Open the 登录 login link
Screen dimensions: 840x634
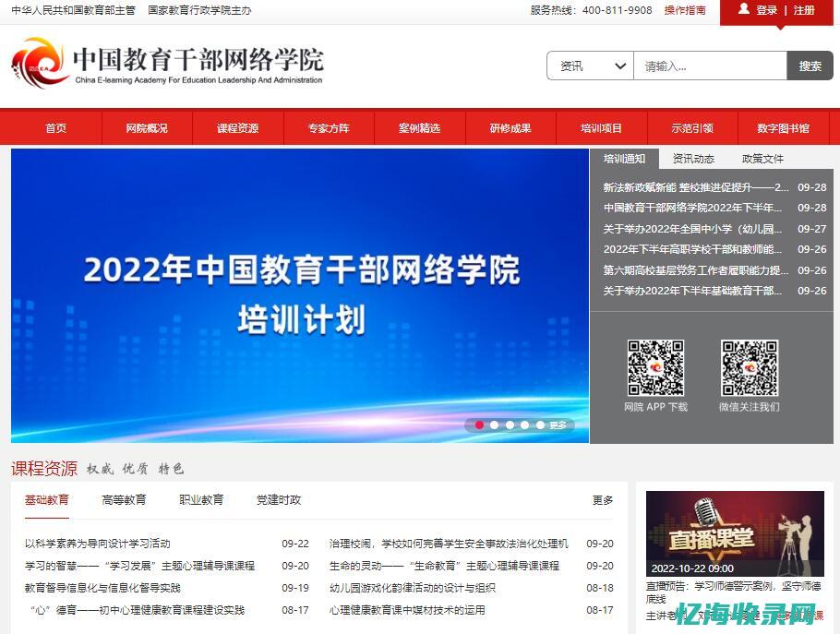766,10
